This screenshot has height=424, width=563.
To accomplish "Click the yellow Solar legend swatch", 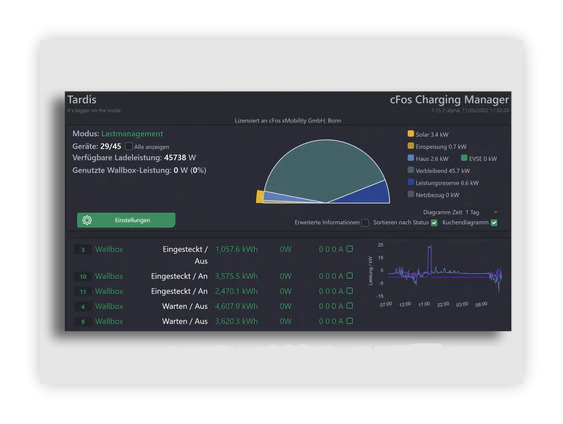I will pyautogui.click(x=411, y=134).
